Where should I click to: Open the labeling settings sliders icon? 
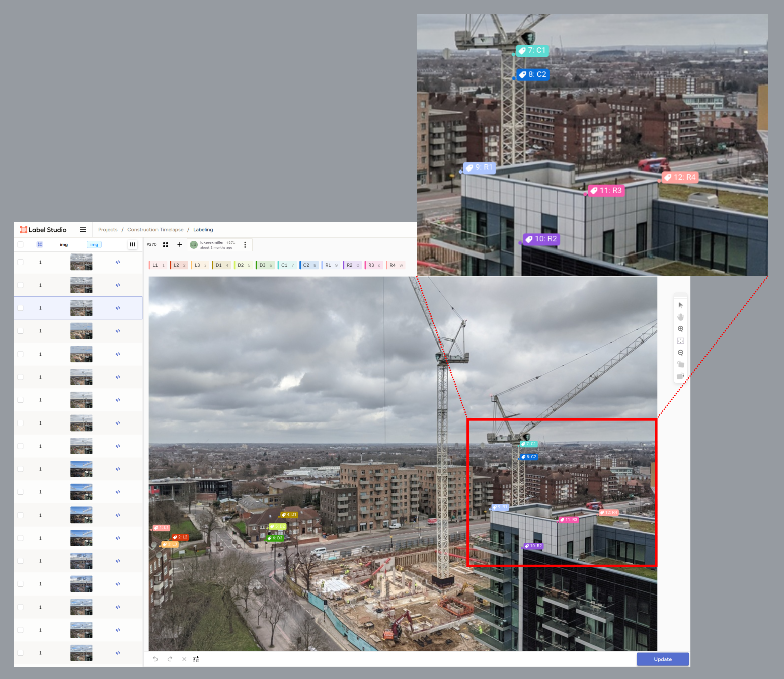tap(196, 659)
